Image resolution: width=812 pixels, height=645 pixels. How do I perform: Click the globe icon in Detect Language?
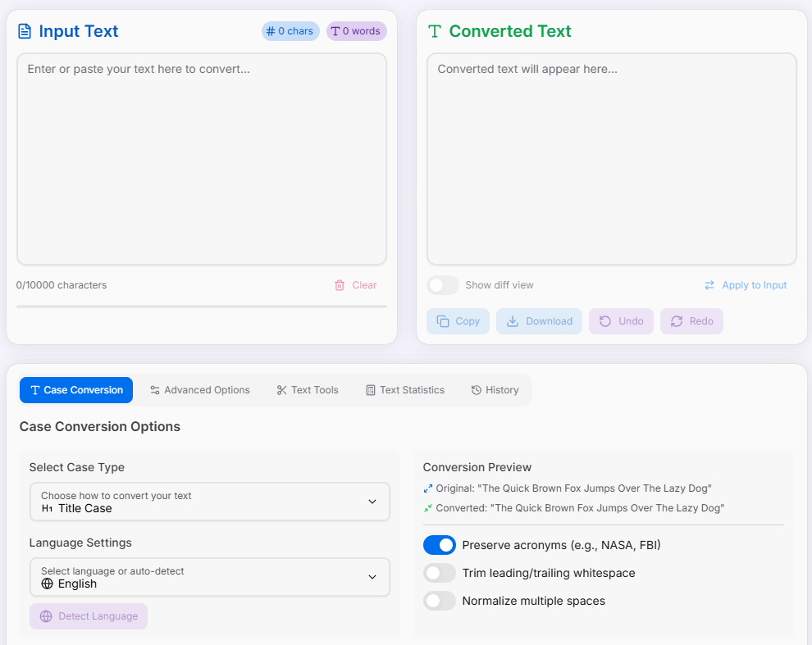pos(46,616)
